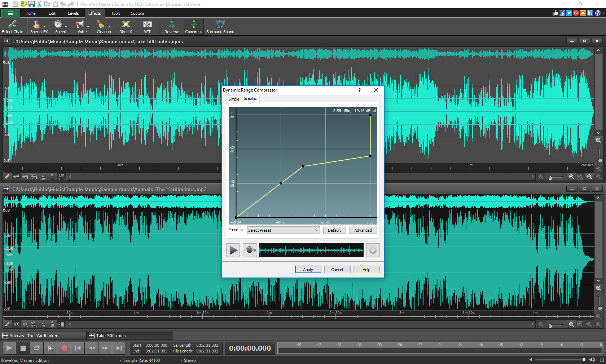606x364 pixels.
Task: Apply the Reverse effect
Action: tap(172, 27)
